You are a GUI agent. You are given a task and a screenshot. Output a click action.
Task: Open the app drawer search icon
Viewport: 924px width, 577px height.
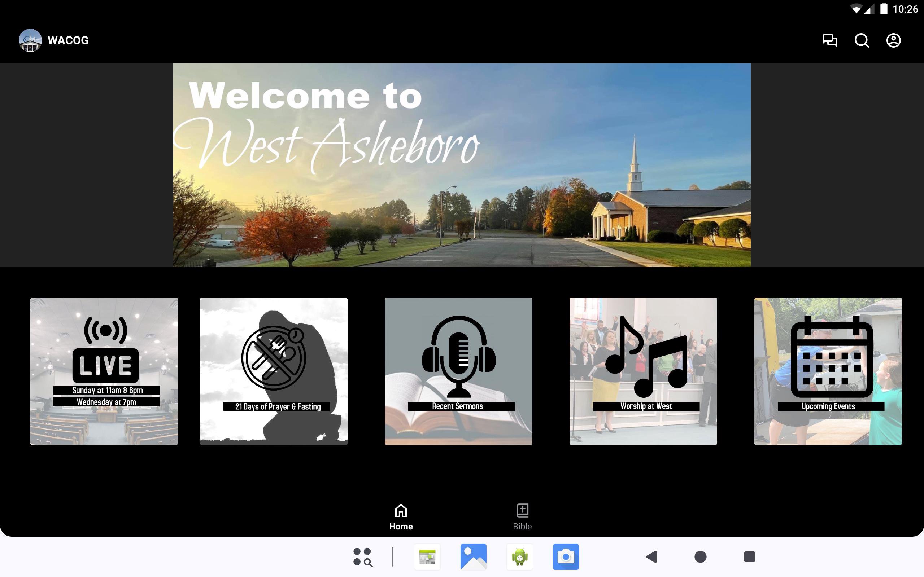pos(362,557)
